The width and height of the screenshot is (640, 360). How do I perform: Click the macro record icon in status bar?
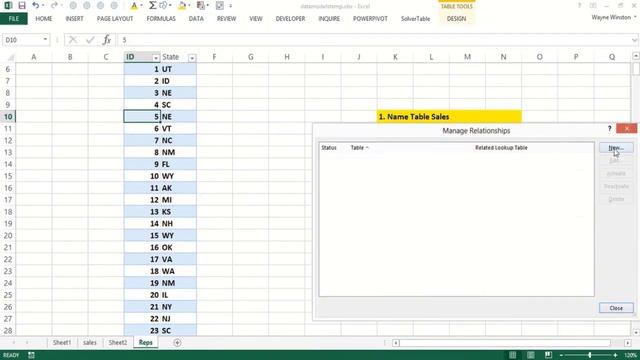[31, 355]
